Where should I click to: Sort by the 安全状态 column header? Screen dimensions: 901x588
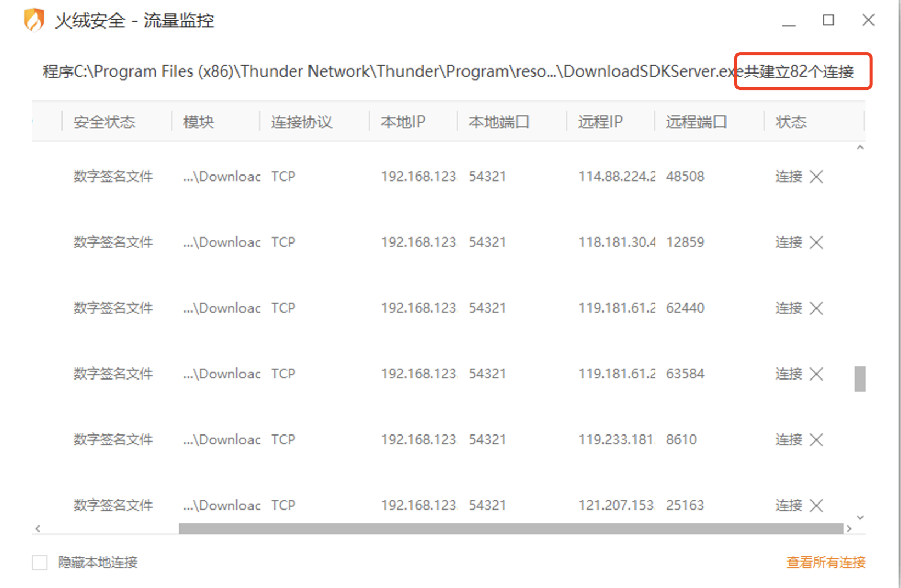click(104, 122)
